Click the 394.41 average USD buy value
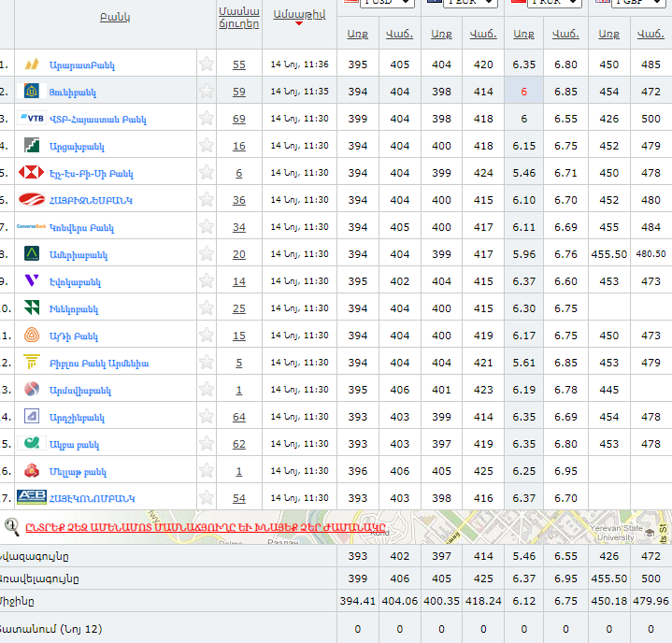The height and width of the screenshot is (643, 672). coord(358,601)
